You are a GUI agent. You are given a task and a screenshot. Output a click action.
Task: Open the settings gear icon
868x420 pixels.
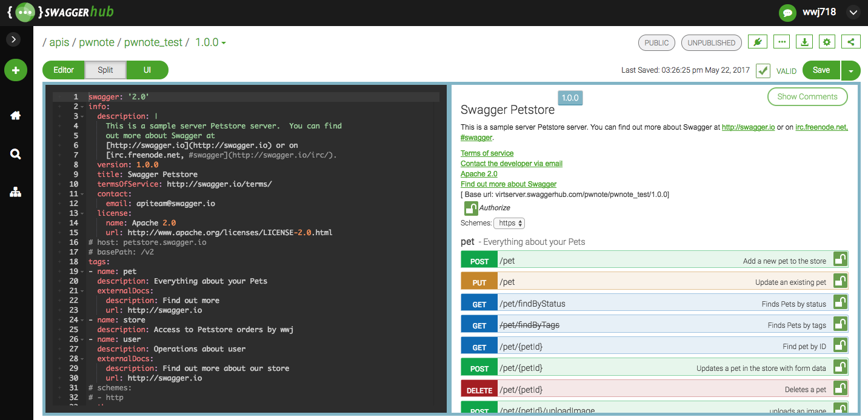tap(827, 42)
